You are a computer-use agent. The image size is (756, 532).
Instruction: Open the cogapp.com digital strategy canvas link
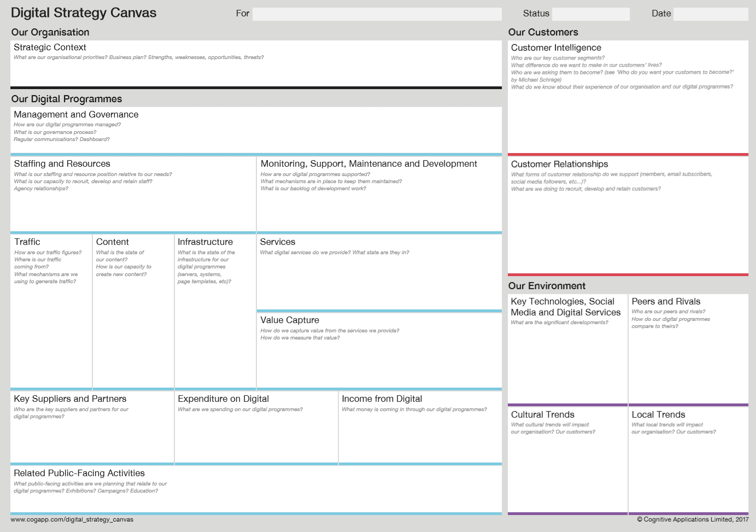pos(72,519)
